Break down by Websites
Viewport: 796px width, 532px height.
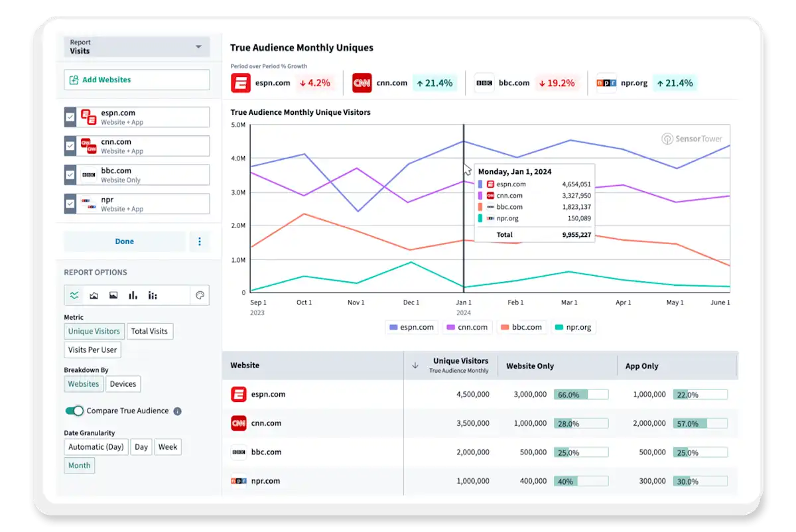tap(84, 383)
